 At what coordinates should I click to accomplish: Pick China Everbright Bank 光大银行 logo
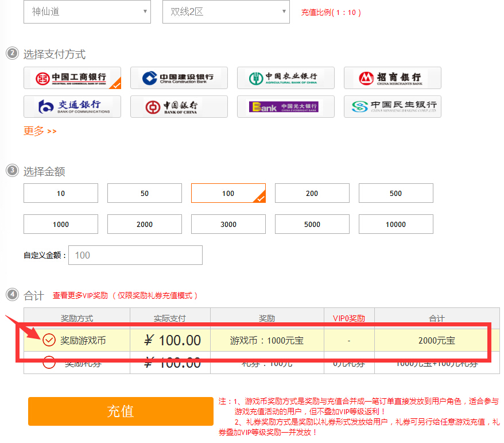click(285, 106)
